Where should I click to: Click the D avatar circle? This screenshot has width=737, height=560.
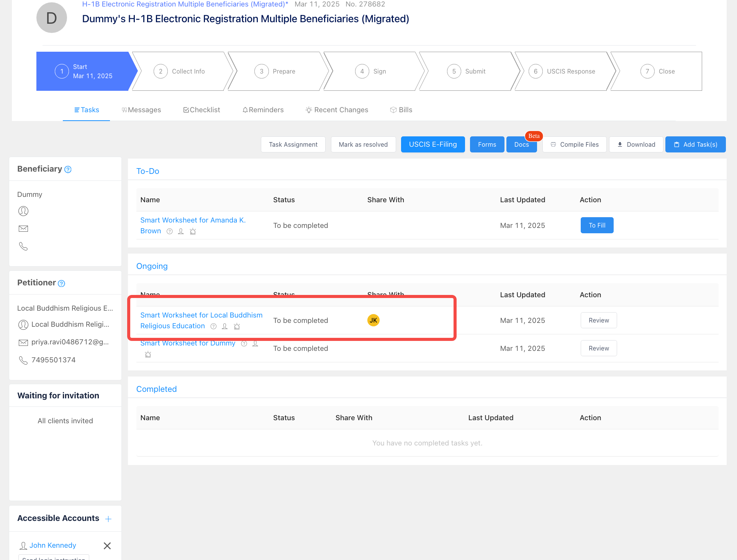(x=52, y=18)
